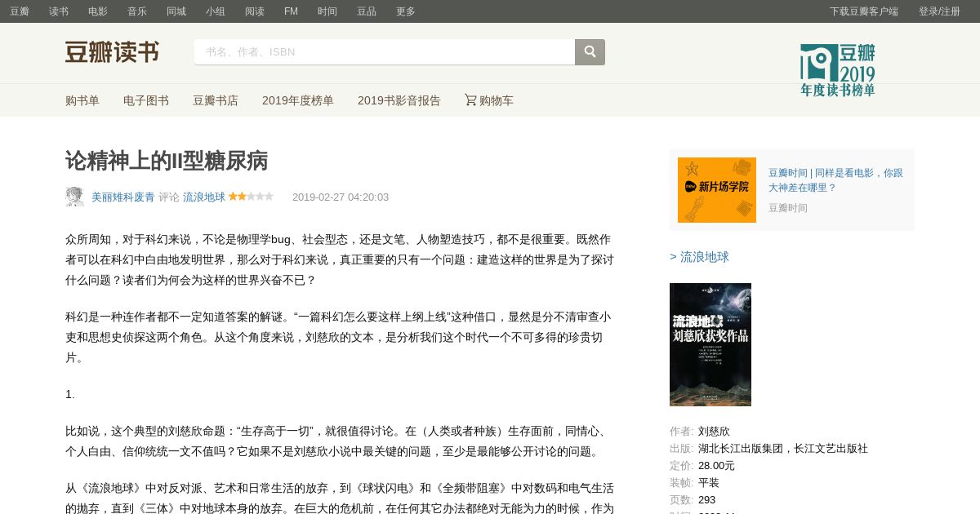Go to 豆瓣 in top bar

pos(20,11)
